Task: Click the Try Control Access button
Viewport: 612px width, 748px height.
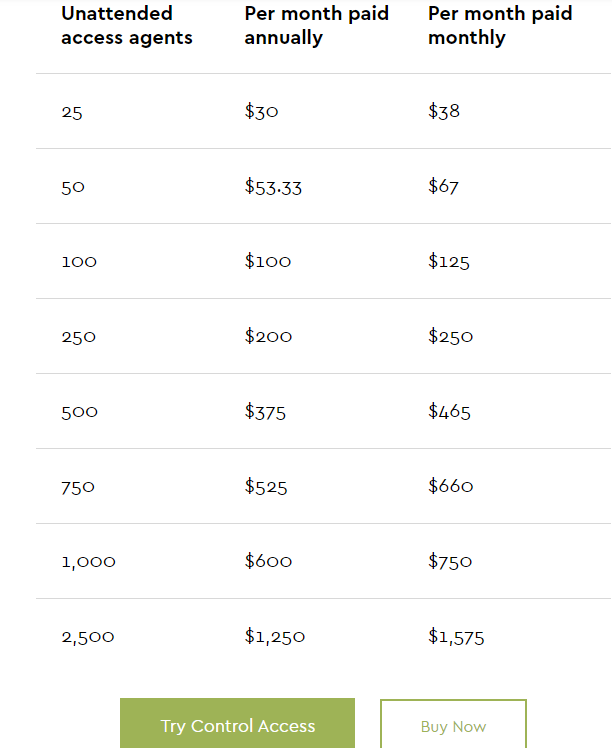Action: tap(237, 726)
